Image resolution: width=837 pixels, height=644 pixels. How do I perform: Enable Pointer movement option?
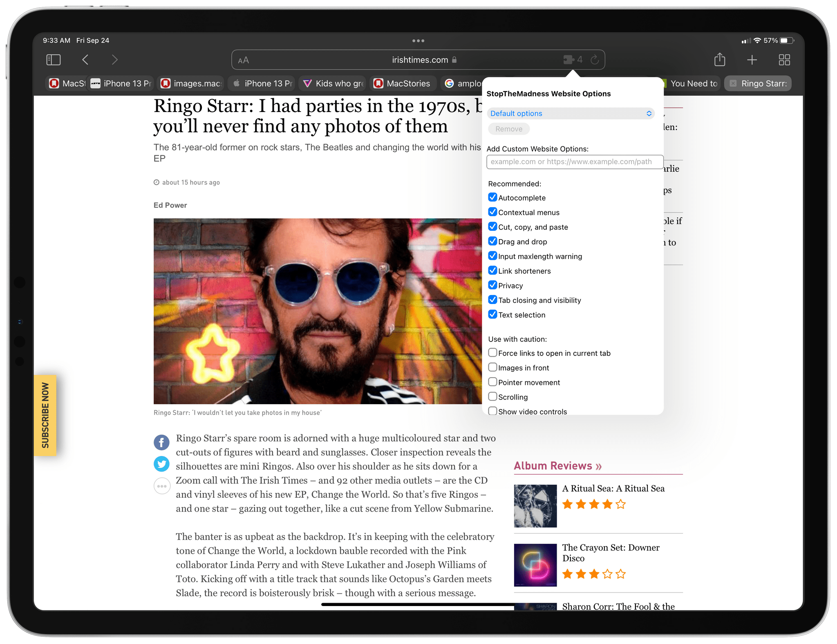pyautogui.click(x=493, y=382)
